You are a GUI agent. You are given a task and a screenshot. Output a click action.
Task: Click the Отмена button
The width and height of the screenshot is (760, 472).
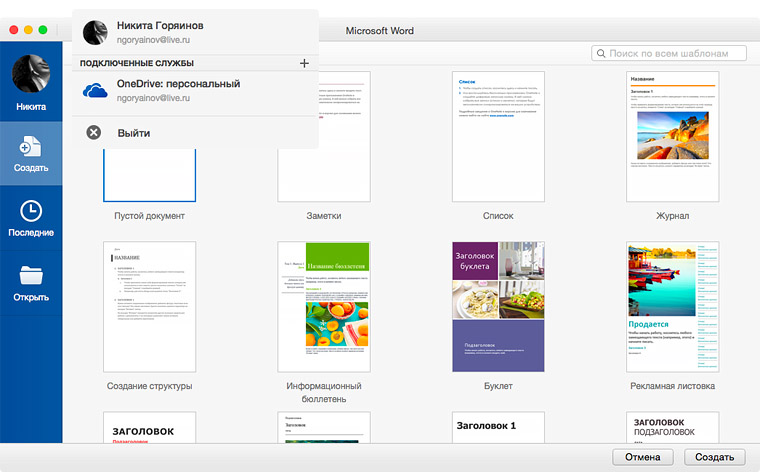[643, 457]
